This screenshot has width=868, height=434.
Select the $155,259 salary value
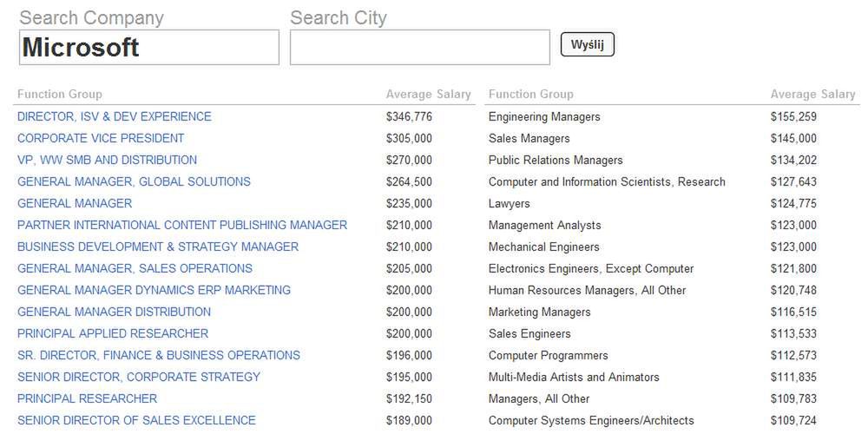pos(793,117)
